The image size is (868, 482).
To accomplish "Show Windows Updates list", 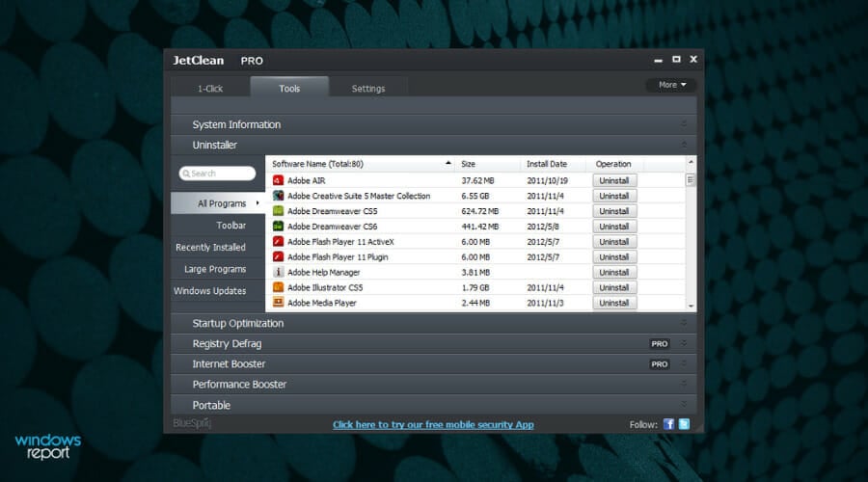I will 218,290.
